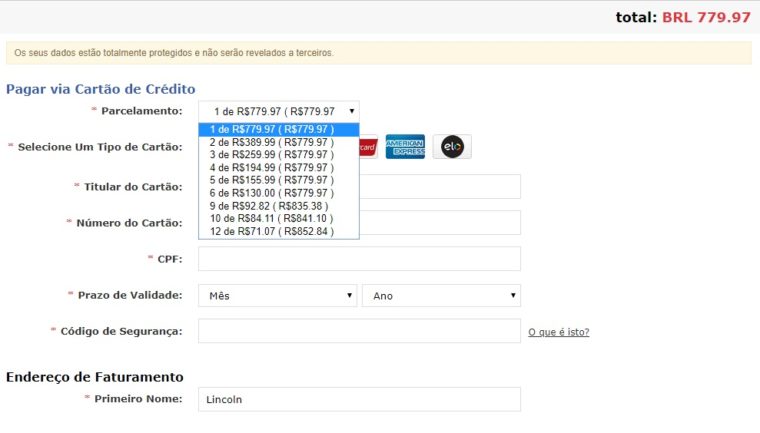This screenshot has height=433, width=760.
Task: Select 2 de R$389.99 installment option
Action: (x=279, y=142)
